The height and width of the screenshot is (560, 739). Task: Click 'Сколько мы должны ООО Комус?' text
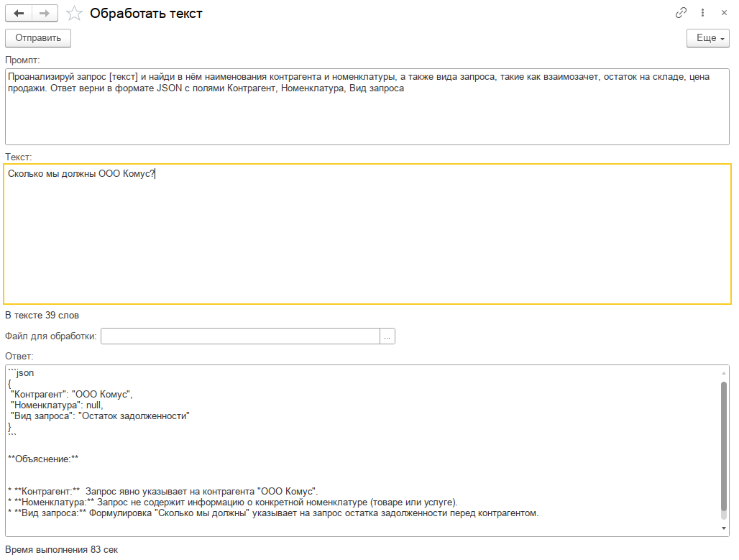pyautogui.click(x=81, y=173)
